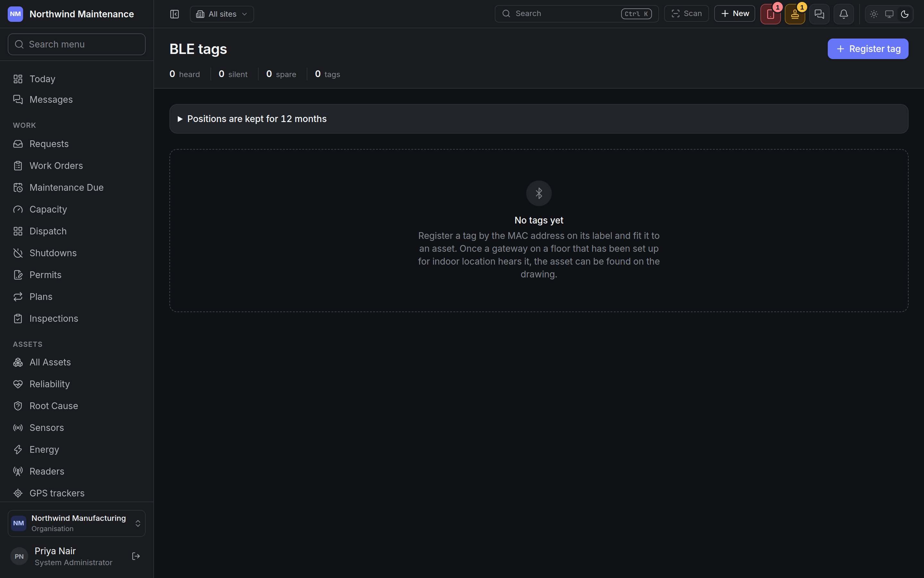The width and height of the screenshot is (924, 578).
Task: Click the Root Cause shield icon
Action: pos(18,406)
